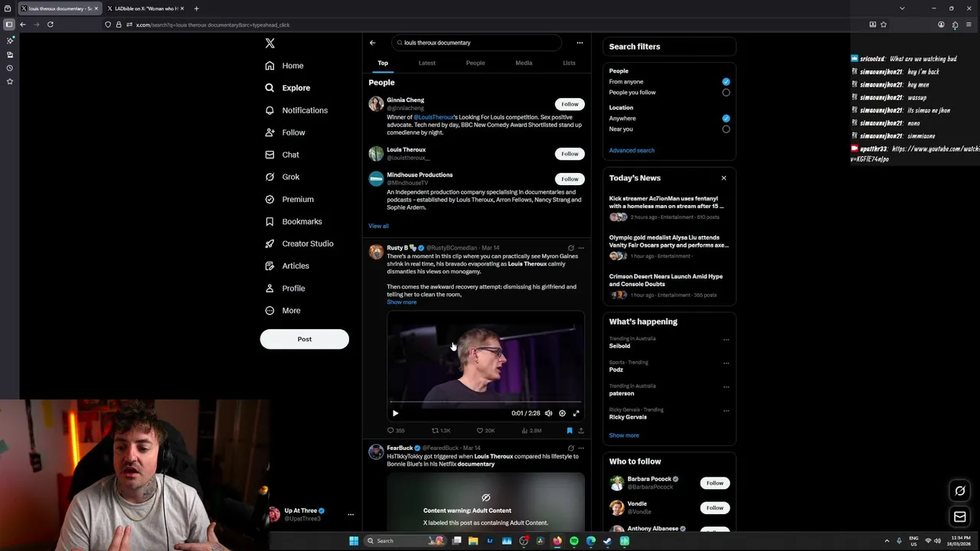
Task: Select Anywhere location radio button
Action: click(x=726, y=119)
